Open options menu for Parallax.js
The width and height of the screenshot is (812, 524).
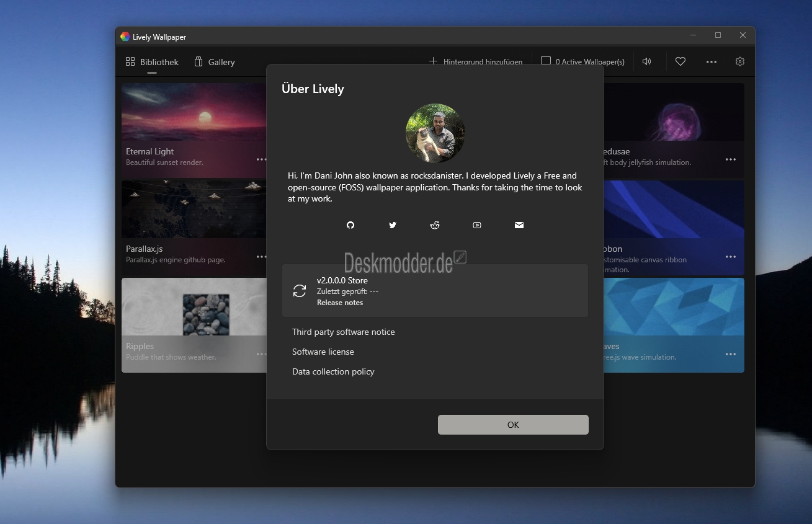(x=261, y=257)
